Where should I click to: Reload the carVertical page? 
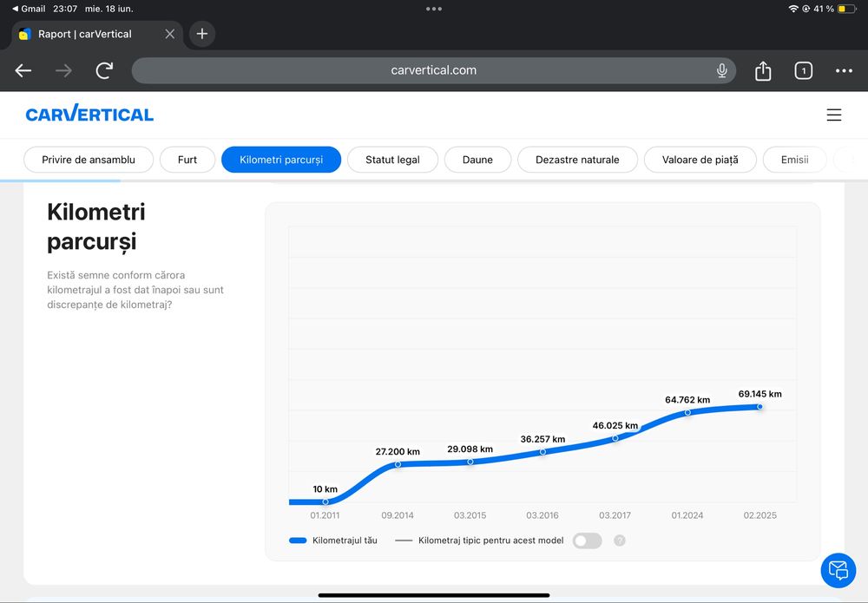tap(104, 71)
